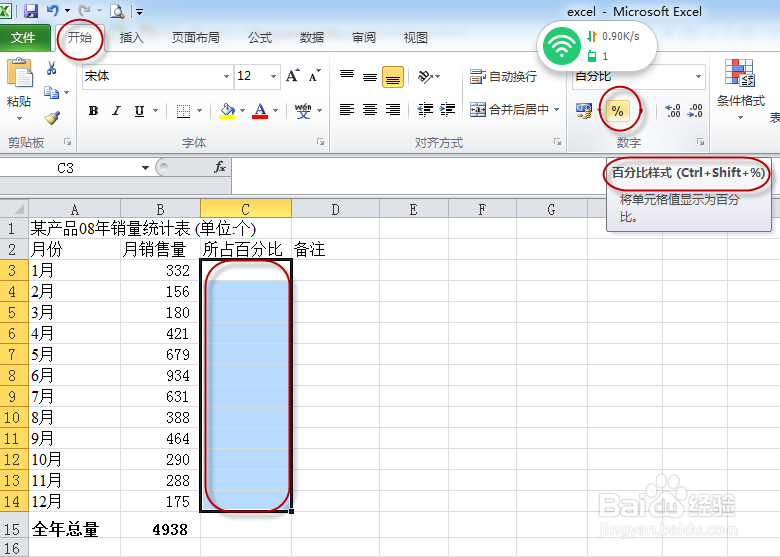The image size is (780, 557).
Task: Click the text orientation icon
Action: click(425, 76)
